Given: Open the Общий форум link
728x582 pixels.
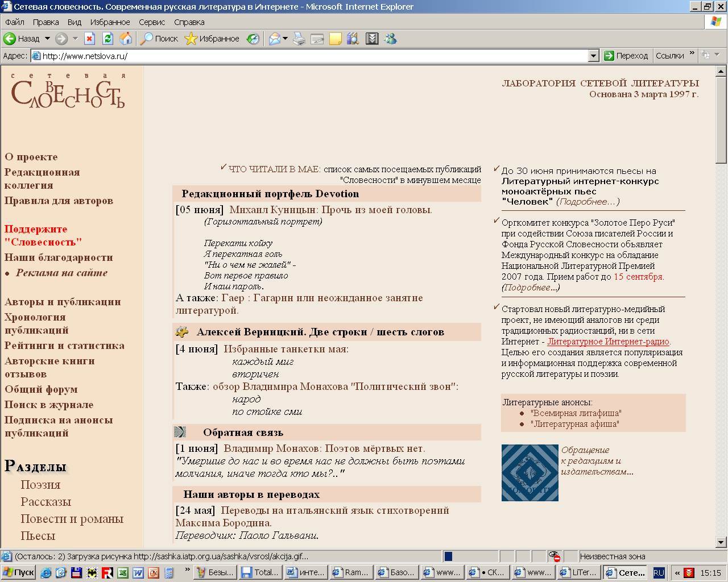Looking at the screenshot, I should pyautogui.click(x=41, y=389).
